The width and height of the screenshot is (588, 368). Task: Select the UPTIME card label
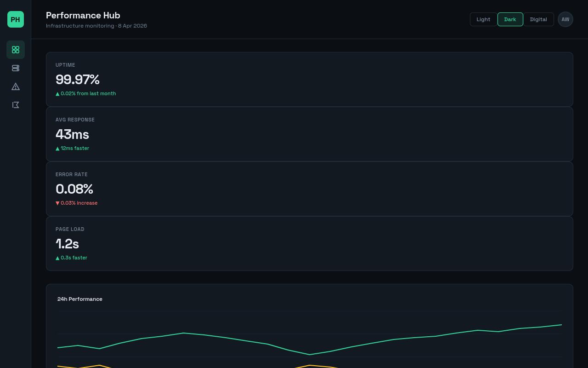coord(65,65)
